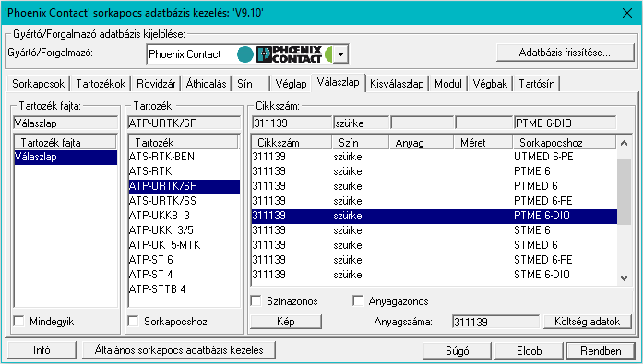Click the Súgó help button

[x=457, y=351]
